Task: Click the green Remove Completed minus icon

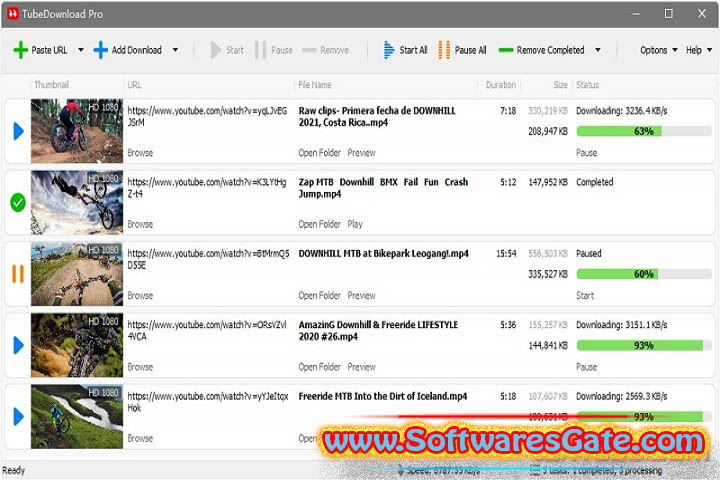Action: pos(506,50)
